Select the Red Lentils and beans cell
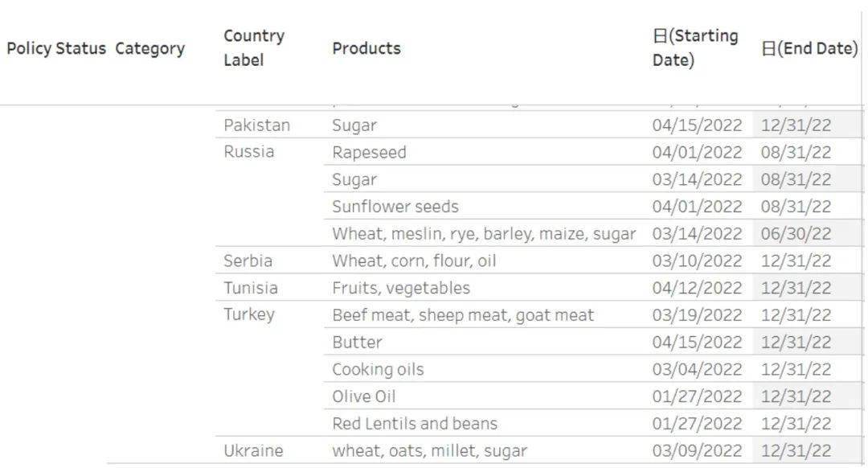 click(x=415, y=424)
